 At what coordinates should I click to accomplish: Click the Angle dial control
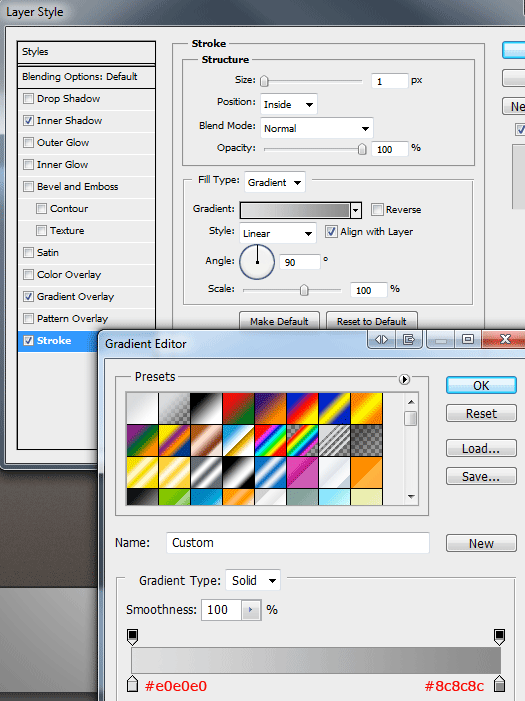pyautogui.click(x=257, y=262)
